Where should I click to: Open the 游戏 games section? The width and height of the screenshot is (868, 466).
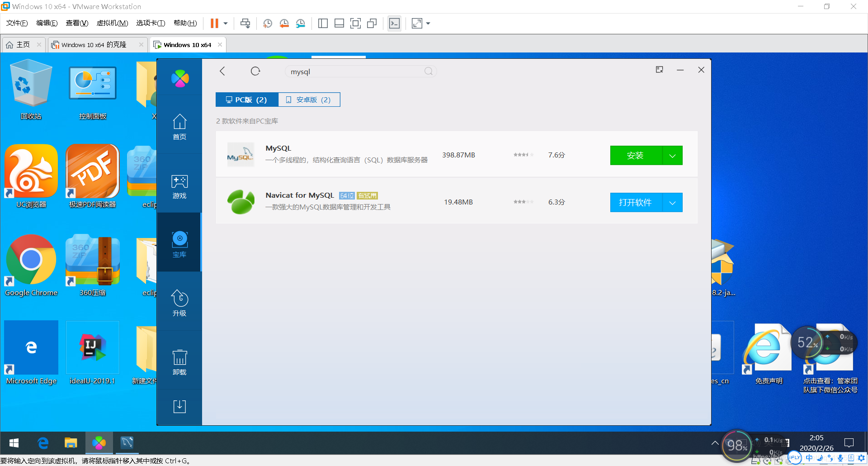[179, 187]
